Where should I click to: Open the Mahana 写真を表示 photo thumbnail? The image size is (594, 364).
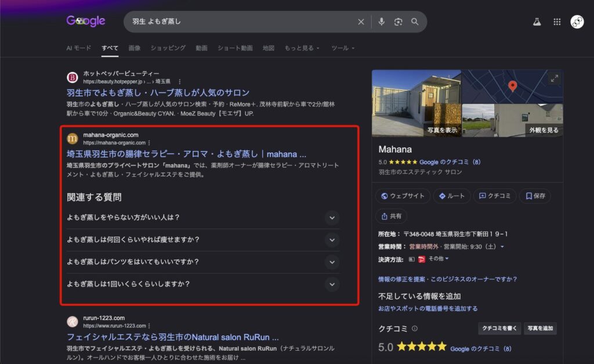pyautogui.click(x=416, y=103)
